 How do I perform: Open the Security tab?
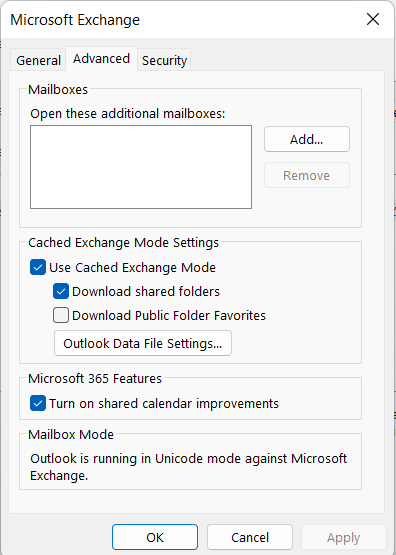pos(164,61)
